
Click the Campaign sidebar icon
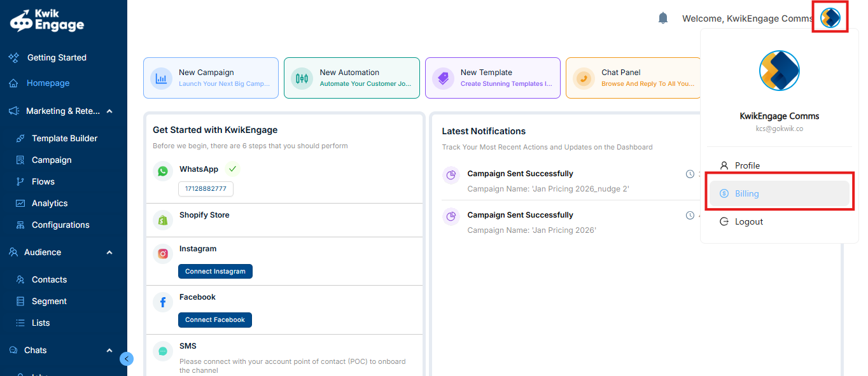[20, 160]
